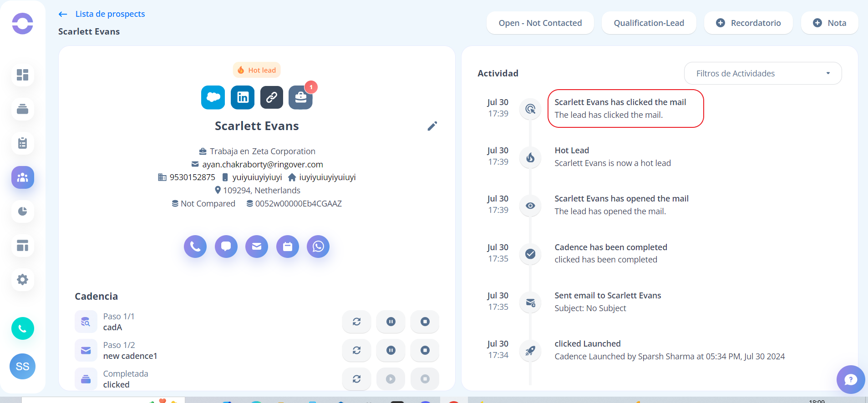Open the cadences stack icon in sidebar
The height and width of the screenshot is (403, 868).
(22, 109)
